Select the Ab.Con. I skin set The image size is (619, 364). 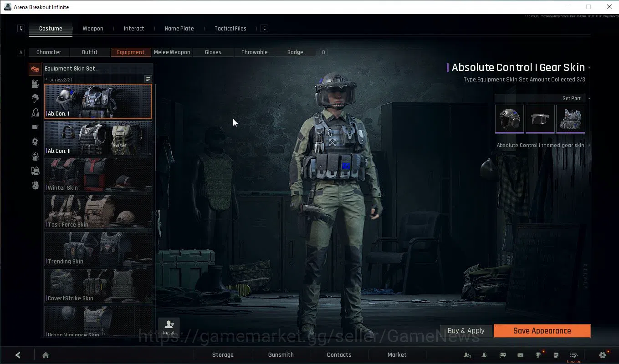tap(98, 101)
